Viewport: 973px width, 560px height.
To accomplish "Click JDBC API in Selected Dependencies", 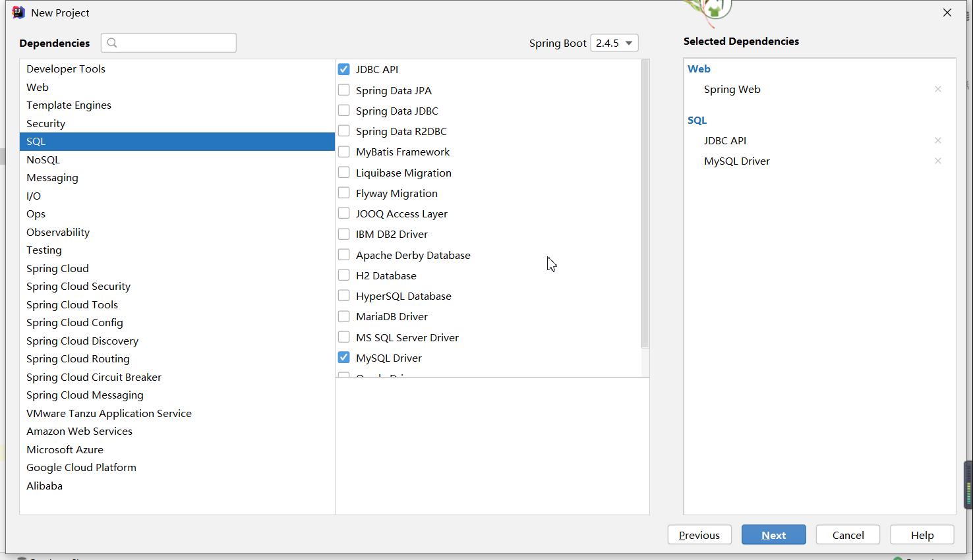I will (724, 140).
